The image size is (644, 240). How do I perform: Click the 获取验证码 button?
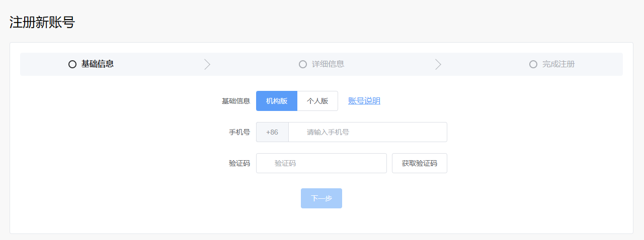[420, 163]
